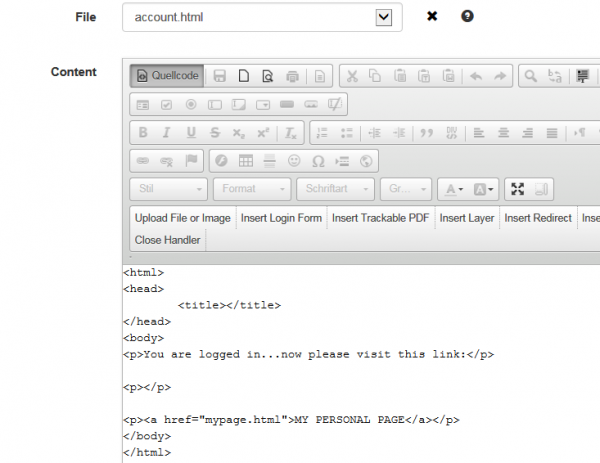Toggle the Quellcode source view button
The height and width of the screenshot is (463, 600).
tap(167, 76)
